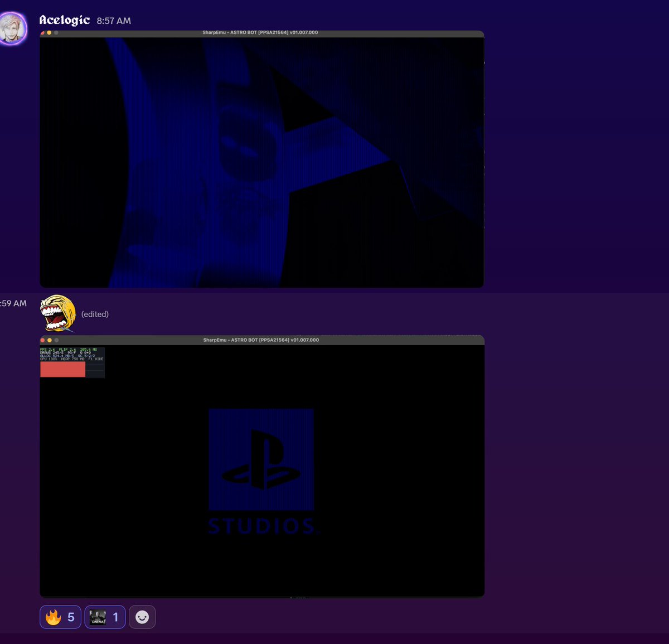Click the red close dot in the second screenshot

(x=43, y=340)
